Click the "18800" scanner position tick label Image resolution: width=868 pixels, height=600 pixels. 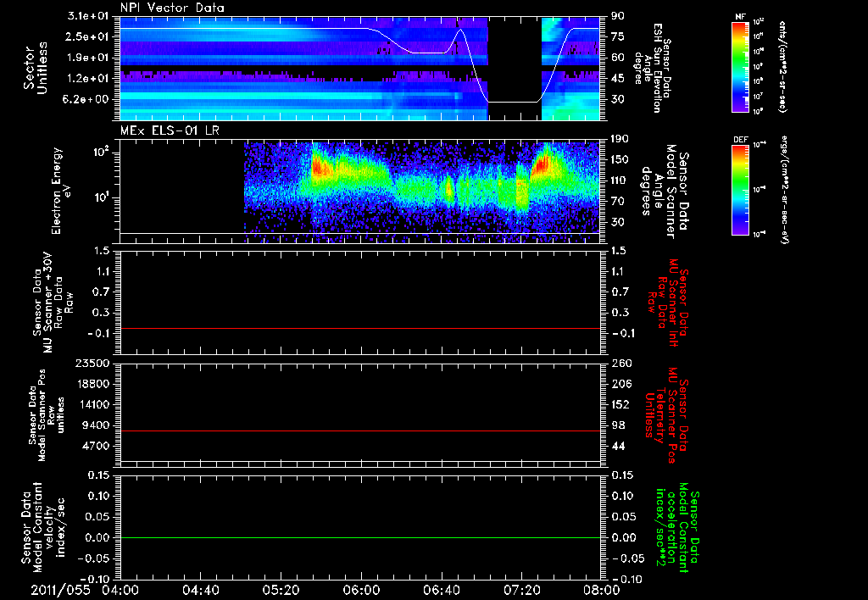[95, 384]
